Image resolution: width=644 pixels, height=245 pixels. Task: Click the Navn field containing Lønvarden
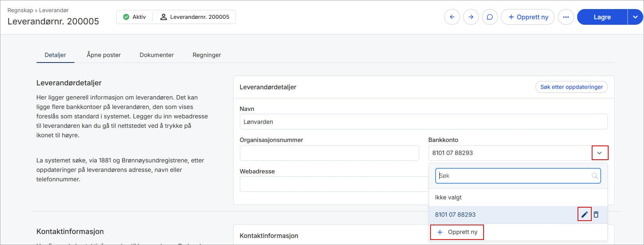point(423,122)
